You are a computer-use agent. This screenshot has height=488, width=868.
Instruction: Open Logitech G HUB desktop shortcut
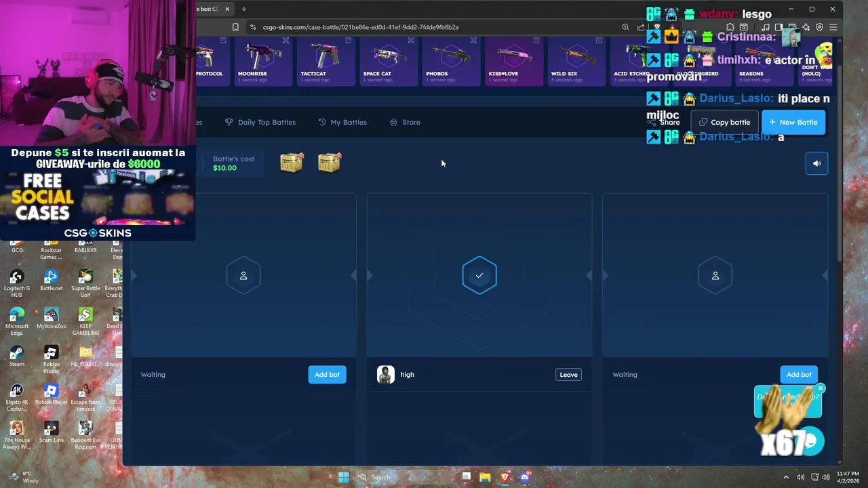[17, 284]
